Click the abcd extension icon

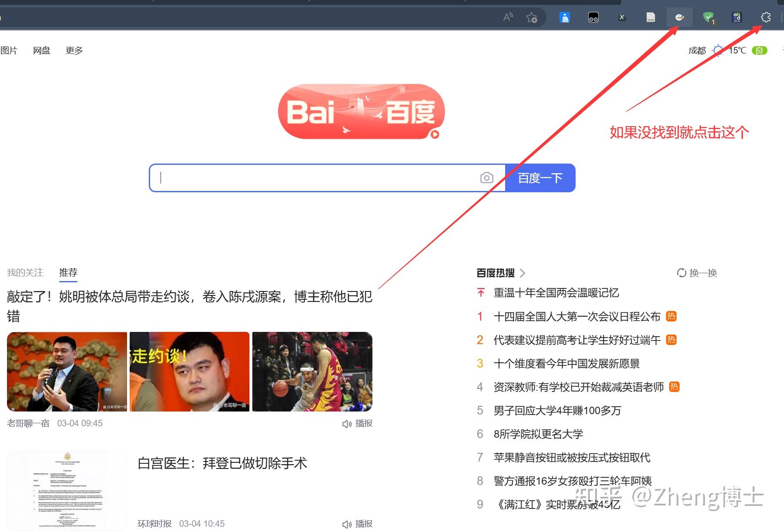point(737,17)
